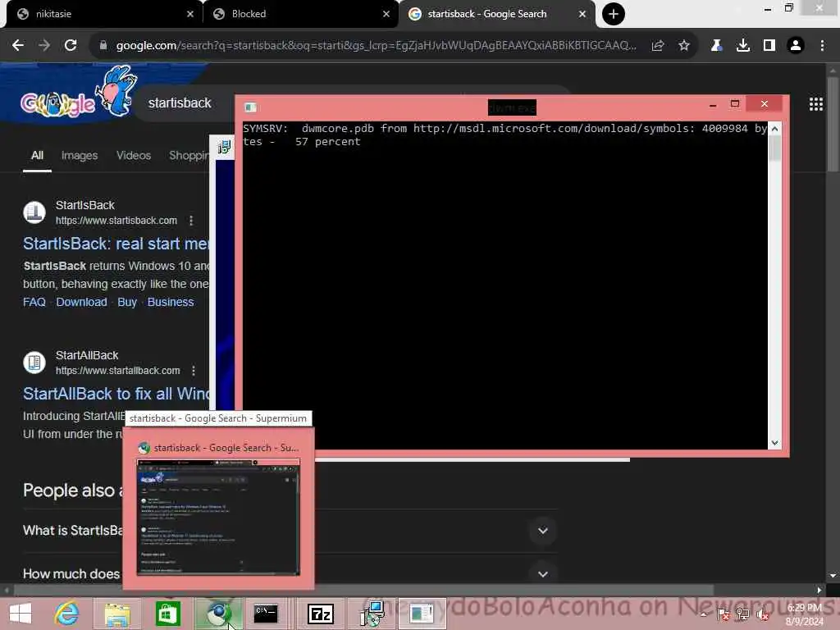
Task: Open File Explorer from the taskbar
Action: (x=117, y=614)
